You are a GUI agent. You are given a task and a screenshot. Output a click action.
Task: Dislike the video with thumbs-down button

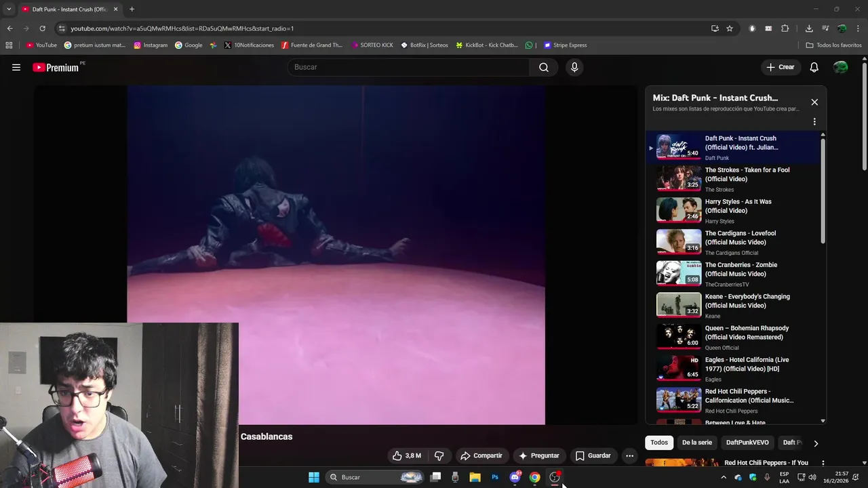pos(439,455)
